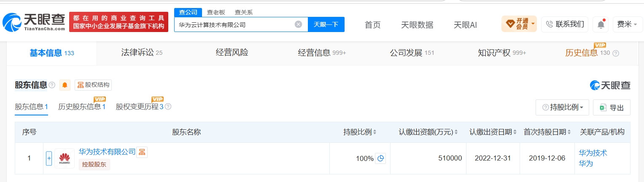Click the 2022-12-31 date cell
Screen dimensions: 644x182
tap(493, 159)
